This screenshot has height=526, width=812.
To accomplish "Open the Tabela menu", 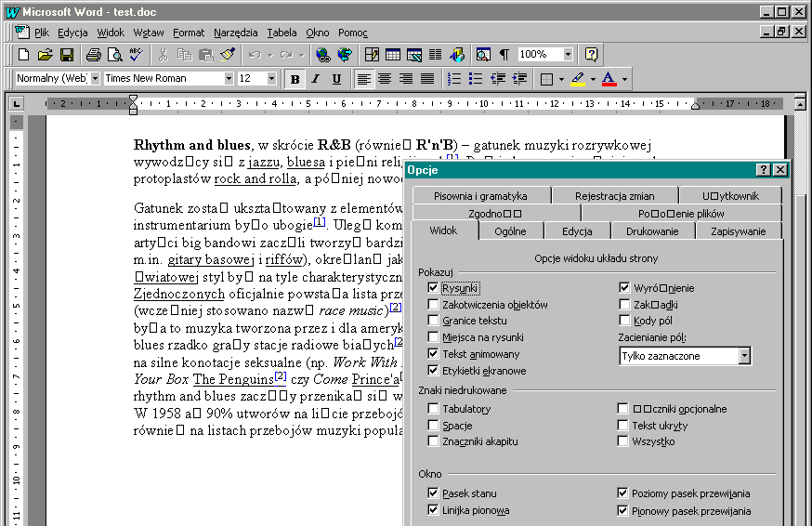I will pos(282,33).
